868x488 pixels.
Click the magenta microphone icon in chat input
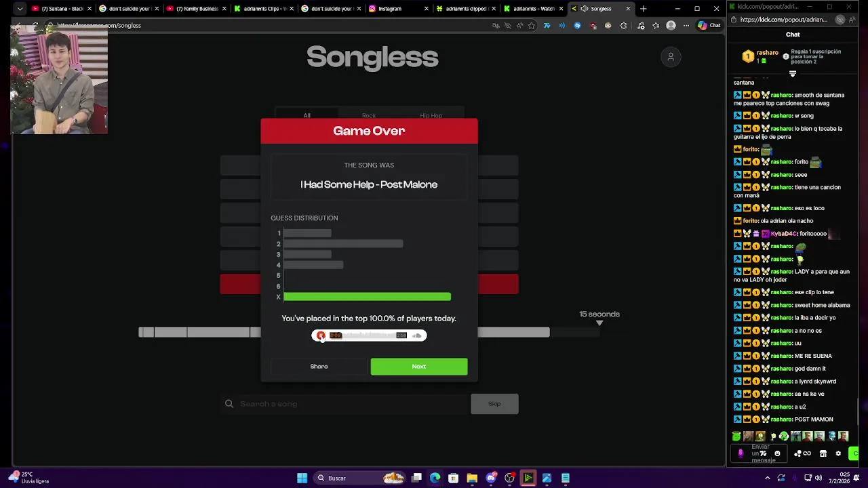(x=741, y=453)
